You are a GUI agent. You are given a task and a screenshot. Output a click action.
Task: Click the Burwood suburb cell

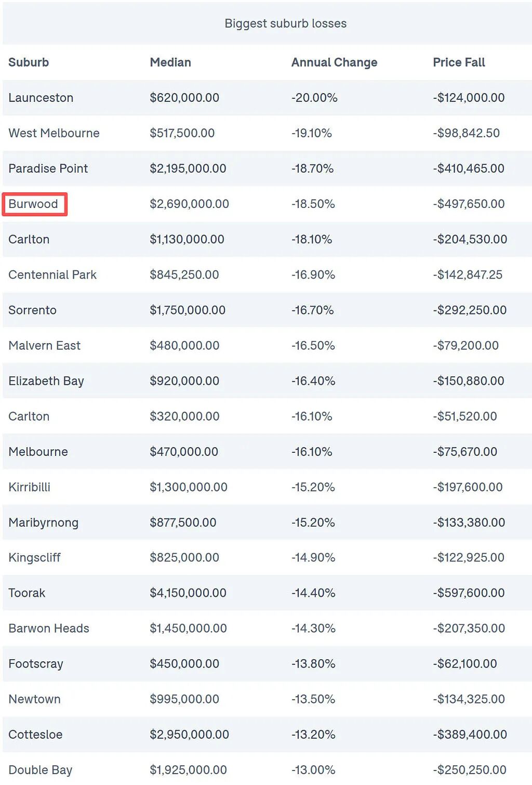point(33,204)
